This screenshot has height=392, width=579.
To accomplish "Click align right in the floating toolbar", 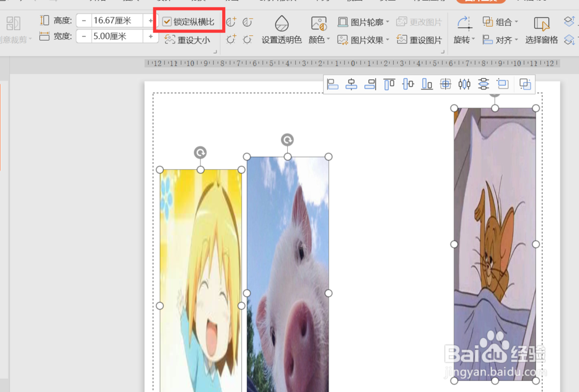I will point(370,84).
